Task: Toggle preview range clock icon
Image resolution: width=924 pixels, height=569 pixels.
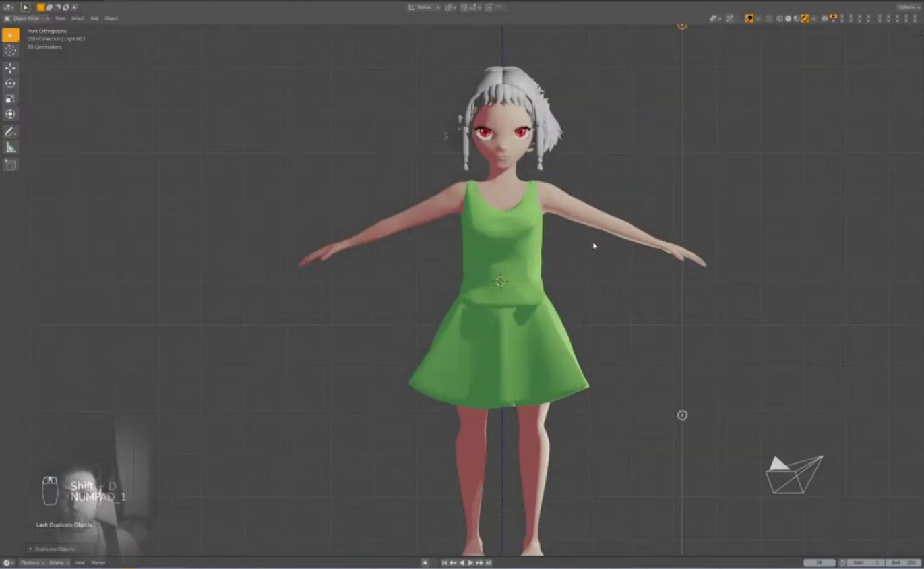Action: (x=842, y=562)
